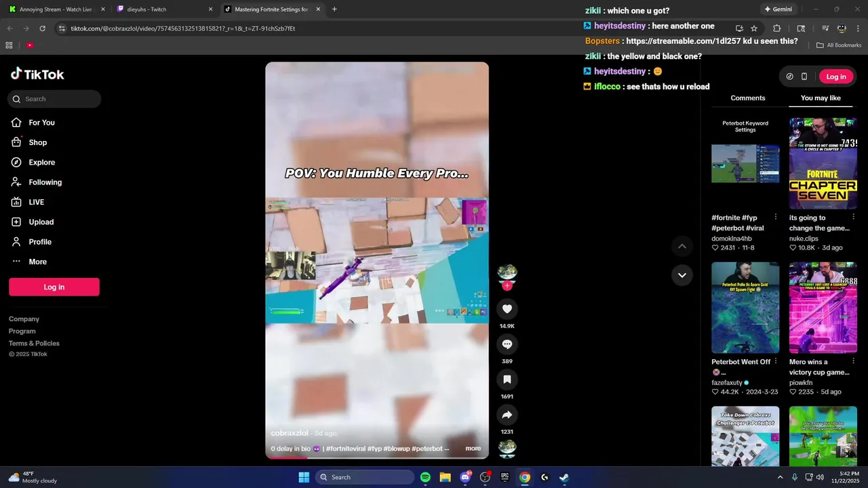868x488 pixels.
Task: Go to next video with down arrow
Action: click(x=682, y=275)
